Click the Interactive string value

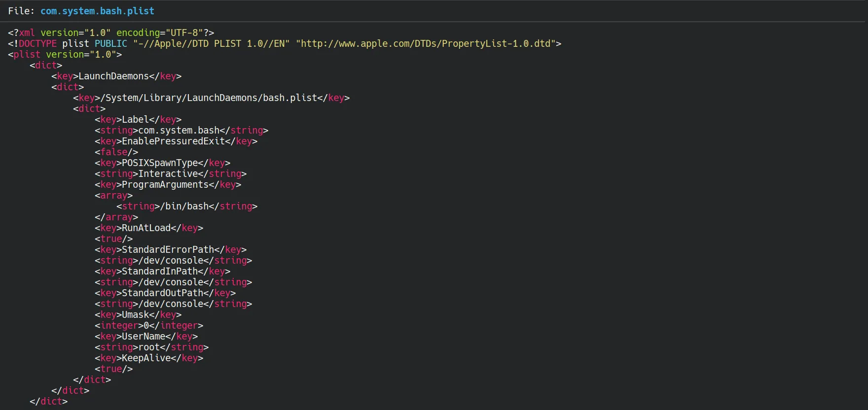click(168, 173)
